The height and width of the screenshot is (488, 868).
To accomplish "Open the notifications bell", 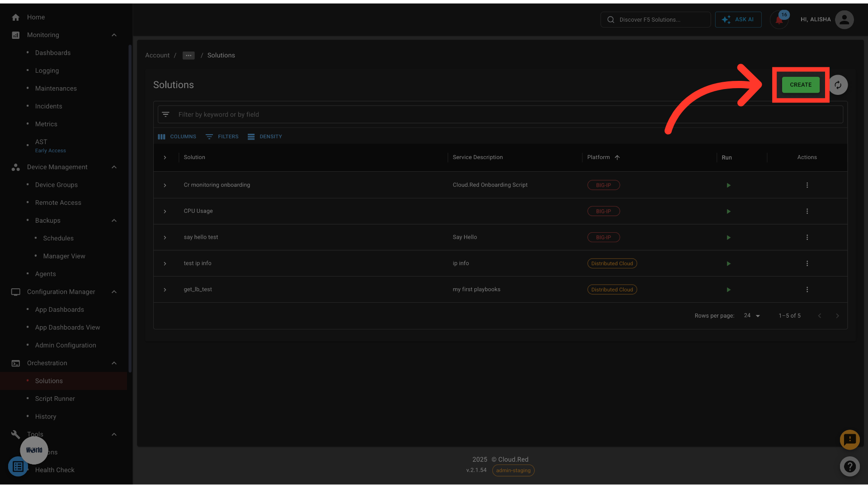I will tap(779, 20).
